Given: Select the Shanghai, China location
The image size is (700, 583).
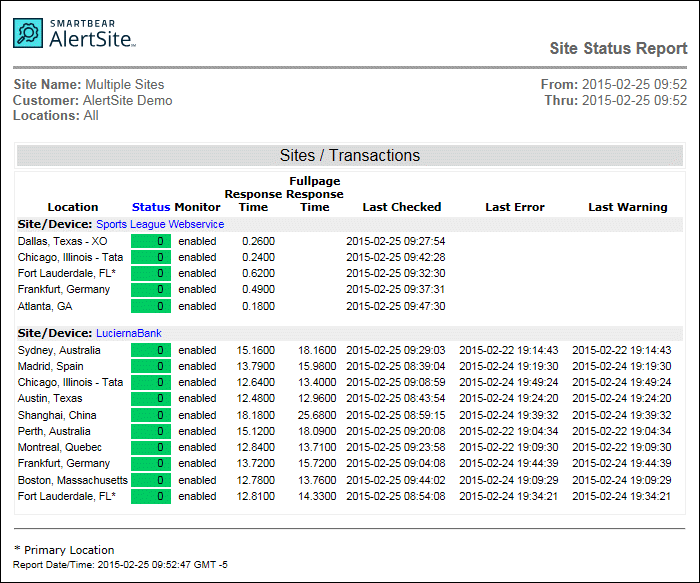Looking at the screenshot, I should [57, 415].
